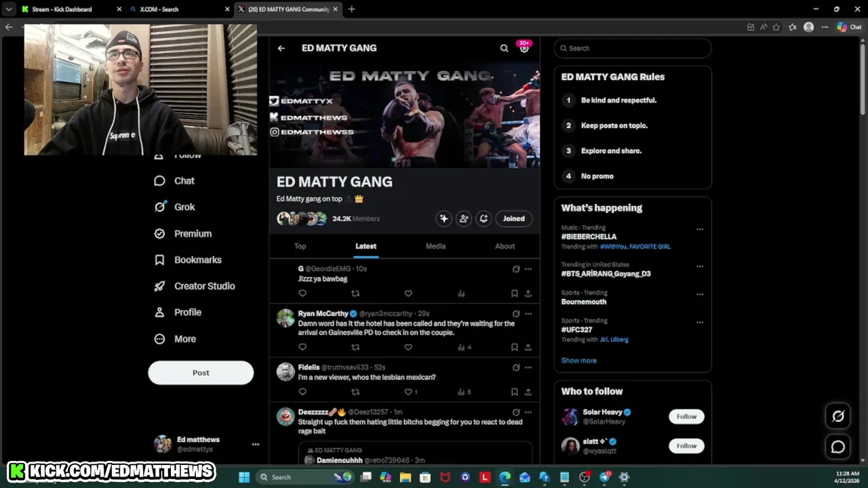Switch to Stream - Kick Dashboard browser tab
The height and width of the screenshot is (488, 868).
point(71,9)
